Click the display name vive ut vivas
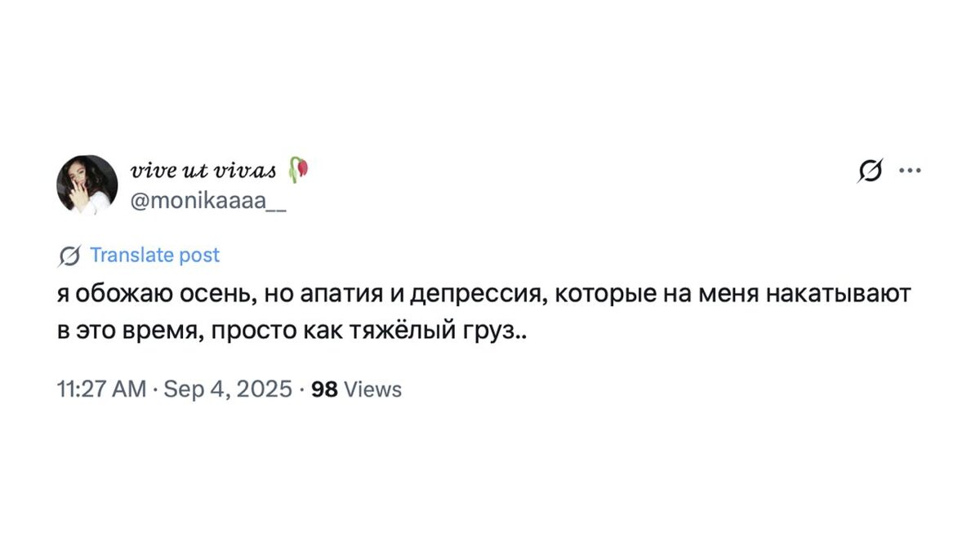Image resolution: width=980 pixels, height=551 pixels. (203, 169)
